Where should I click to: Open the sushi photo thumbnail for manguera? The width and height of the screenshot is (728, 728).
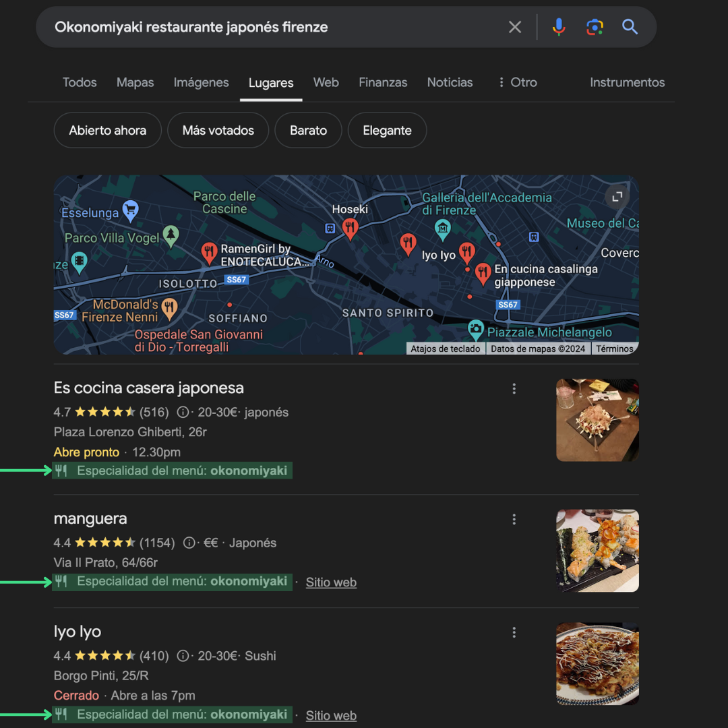(x=597, y=551)
